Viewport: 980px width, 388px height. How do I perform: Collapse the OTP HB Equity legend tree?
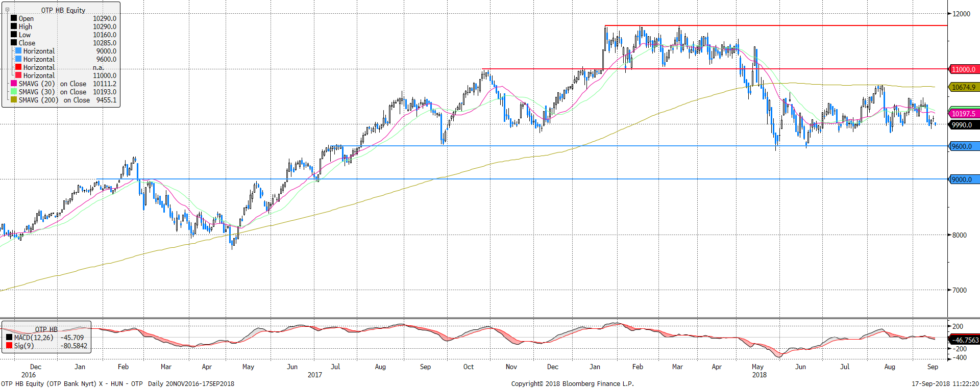(7, 10)
